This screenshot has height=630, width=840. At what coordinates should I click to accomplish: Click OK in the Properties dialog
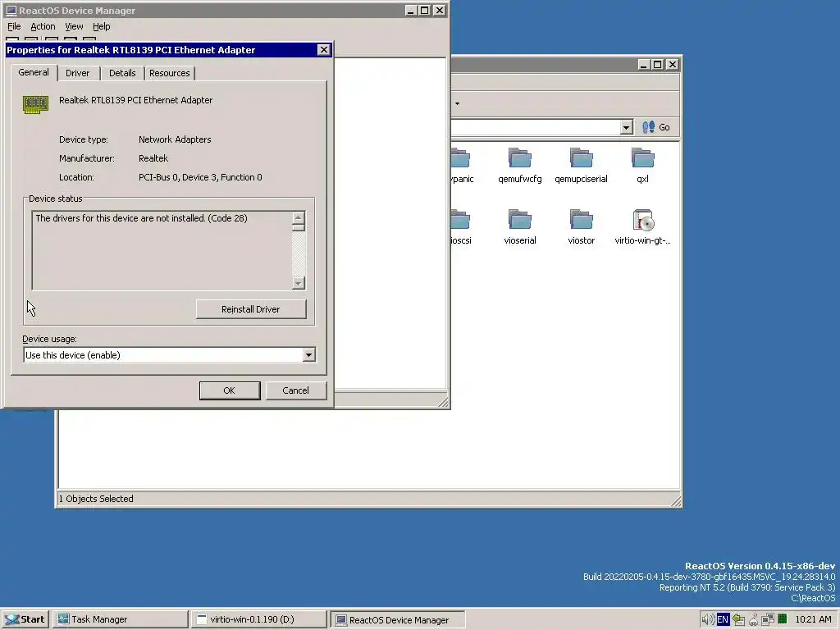(x=230, y=390)
